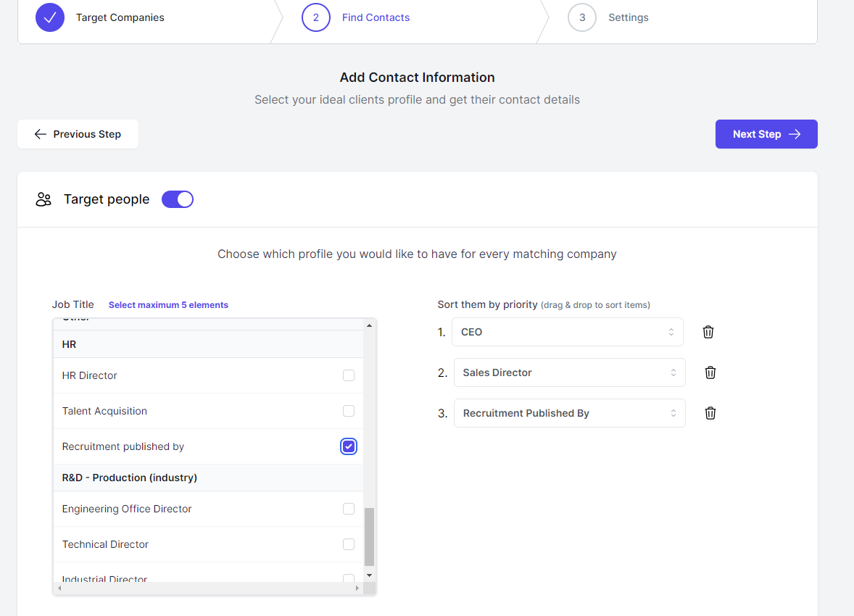Click the job list horizontal scrollbar track
Viewport: 854px width, 616px height.
click(208, 588)
